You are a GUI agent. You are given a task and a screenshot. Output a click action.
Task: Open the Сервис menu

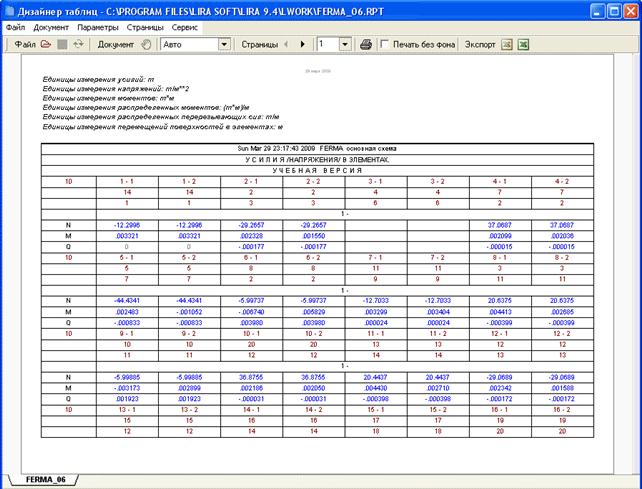click(185, 27)
